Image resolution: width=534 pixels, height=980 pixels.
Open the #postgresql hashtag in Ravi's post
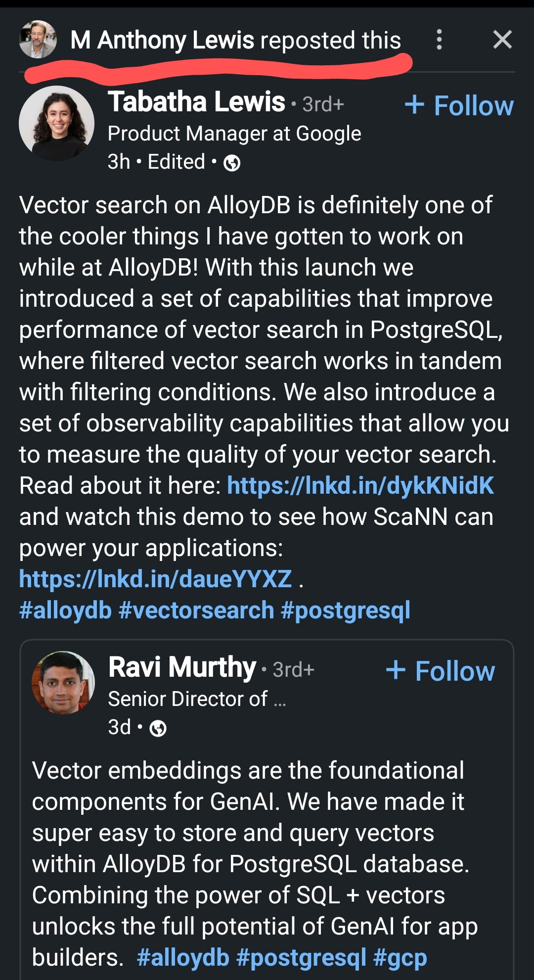(302, 957)
